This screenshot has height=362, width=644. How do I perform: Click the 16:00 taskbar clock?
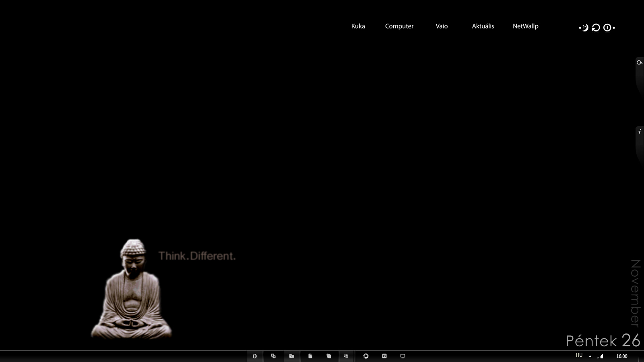pos(622,356)
